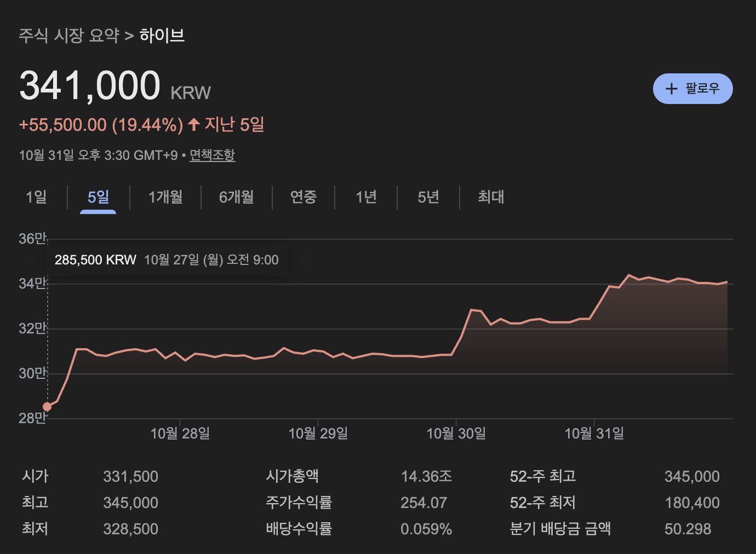
Task: Click the 28만 y-axis label
Action: (33, 419)
